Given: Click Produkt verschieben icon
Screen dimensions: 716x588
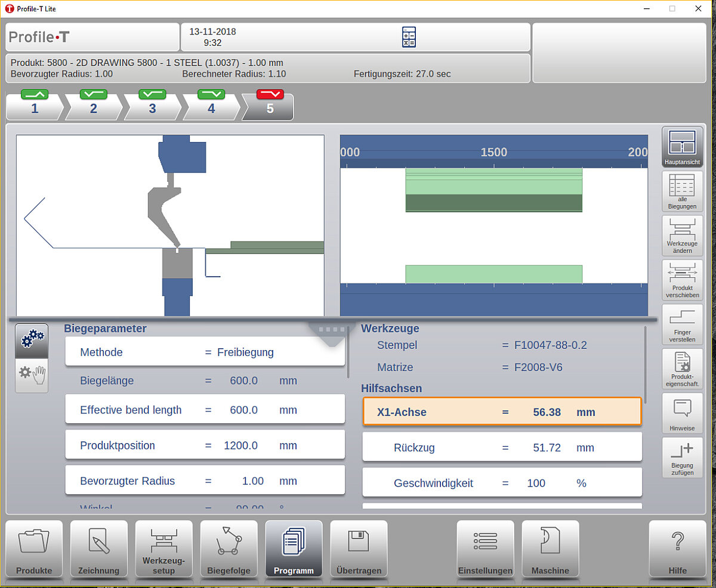Looking at the screenshot, I should pos(682,279).
